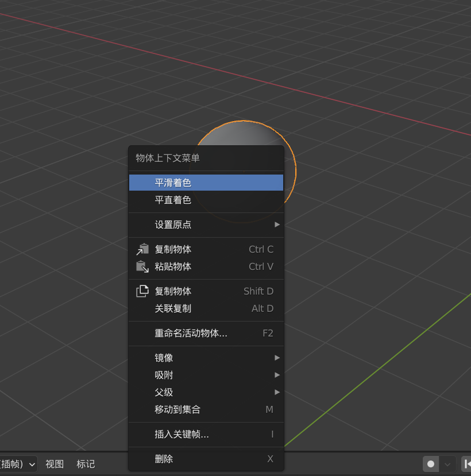471x476 pixels.
Task: Select 关联复制 linked duplicate
Action: click(206, 308)
